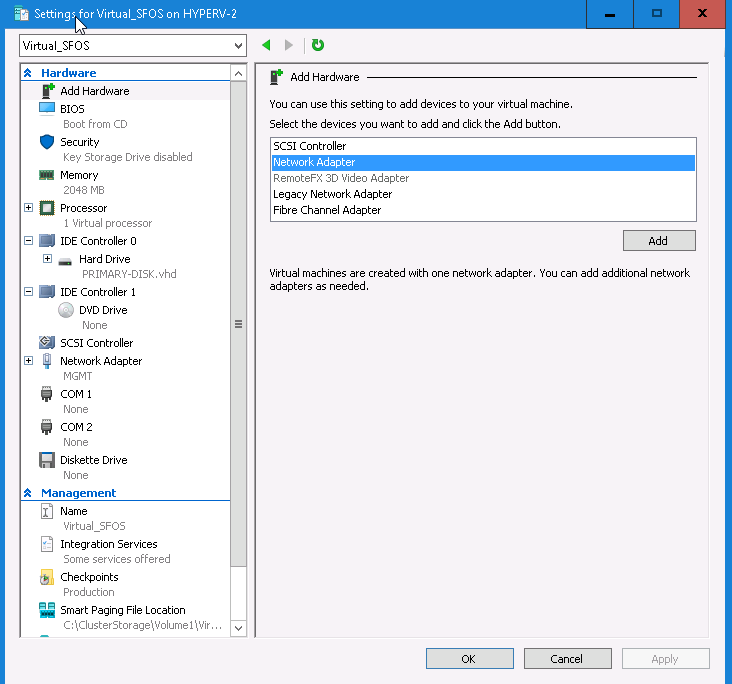Click the Cancel button
This screenshot has width=732, height=684.
[567, 659]
